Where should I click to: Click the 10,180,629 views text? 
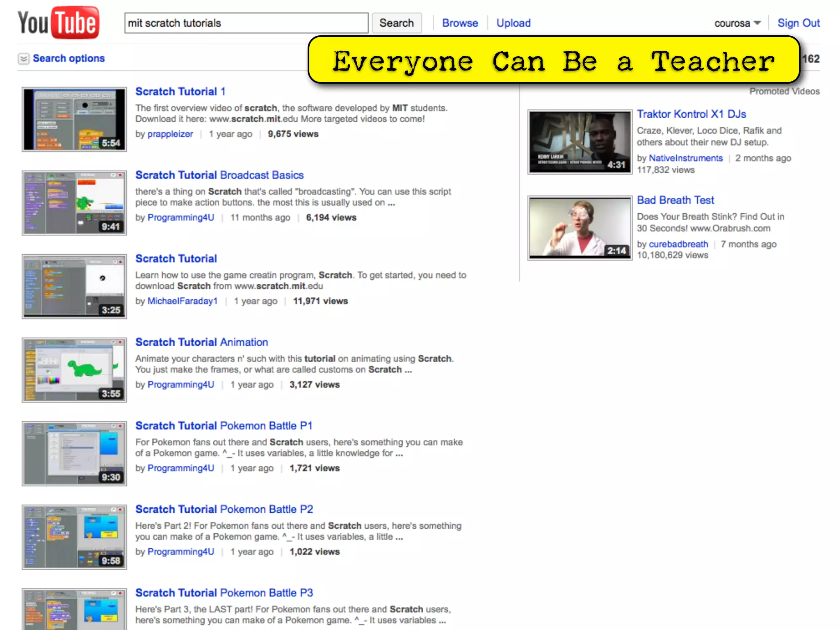pyautogui.click(x=672, y=255)
